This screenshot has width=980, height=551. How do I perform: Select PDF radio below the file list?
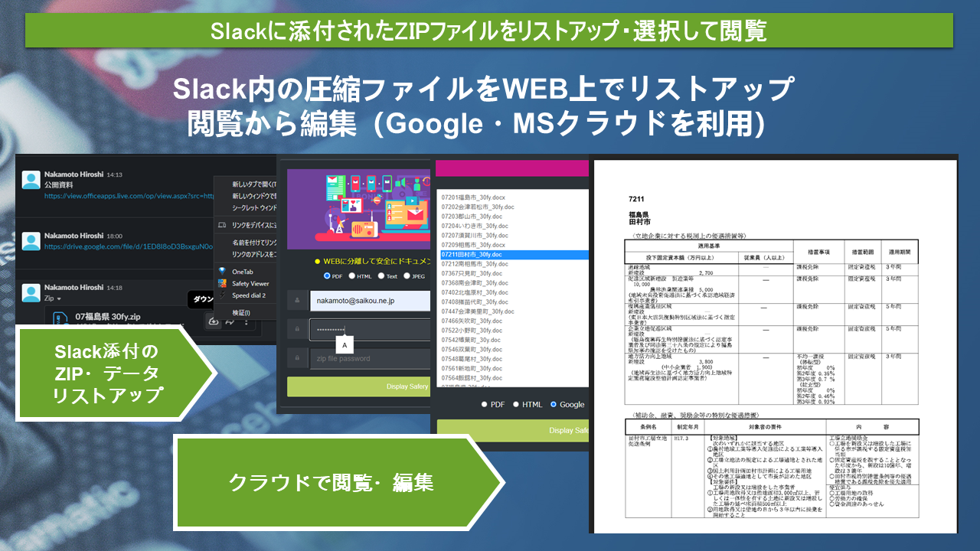485,404
